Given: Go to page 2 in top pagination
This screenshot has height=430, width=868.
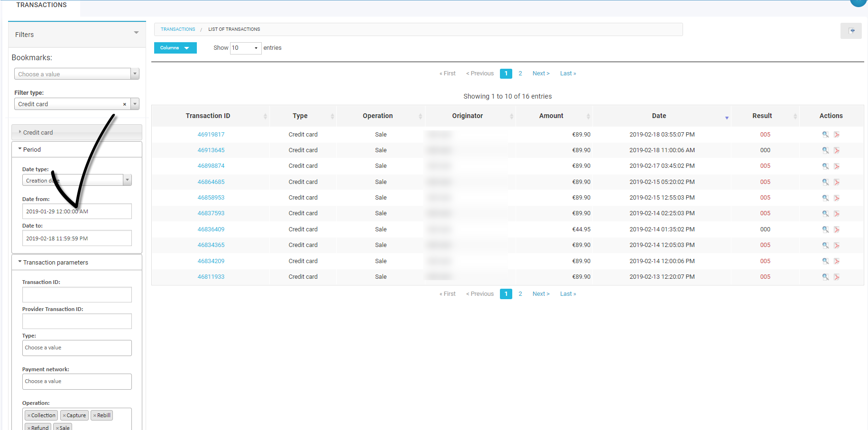Looking at the screenshot, I should [520, 73].
